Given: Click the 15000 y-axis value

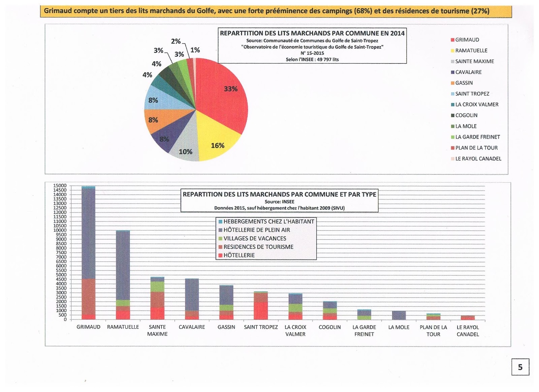Looking at the screenshot, I should (60, 186).
